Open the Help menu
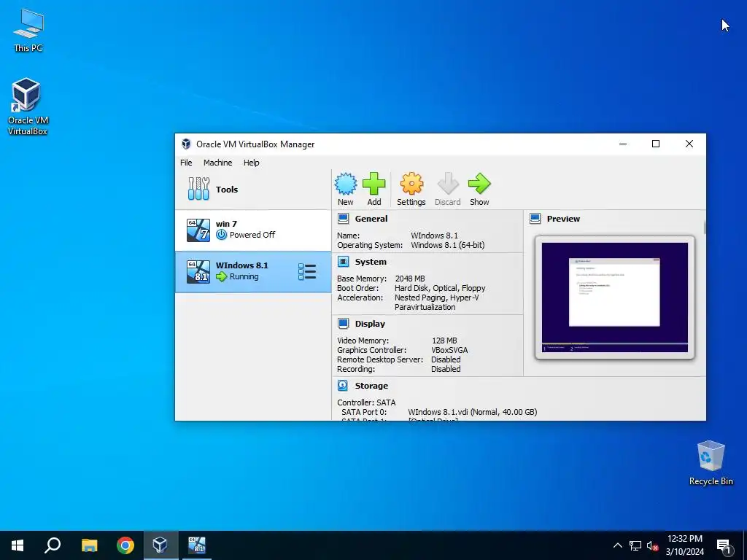 click(252, 163)
